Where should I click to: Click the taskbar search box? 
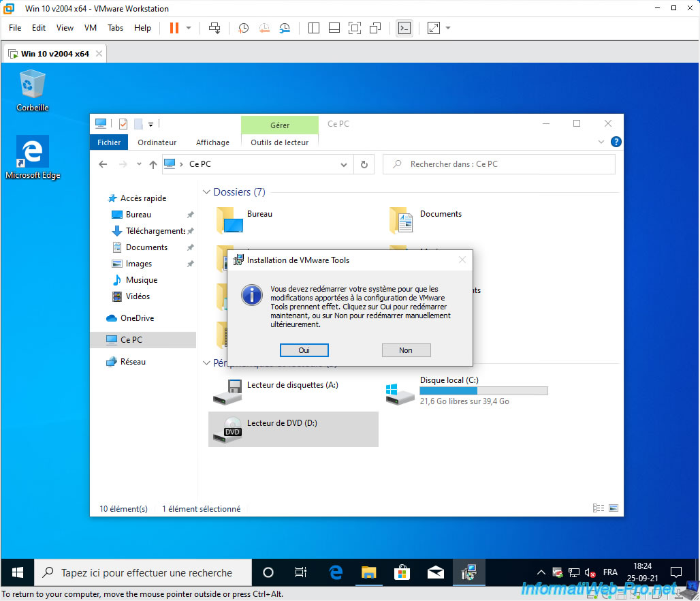tap(143, 572)
